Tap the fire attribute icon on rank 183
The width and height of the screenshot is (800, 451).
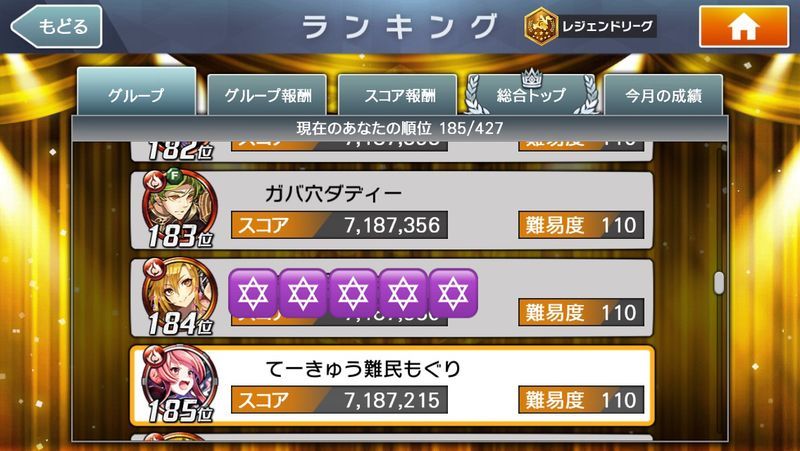pyautogui.click(x=153, y=180)
